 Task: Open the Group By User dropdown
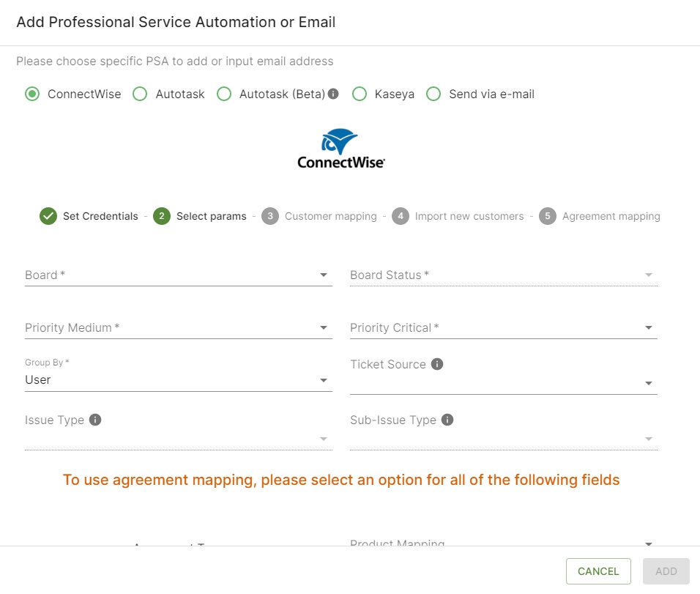178,380
